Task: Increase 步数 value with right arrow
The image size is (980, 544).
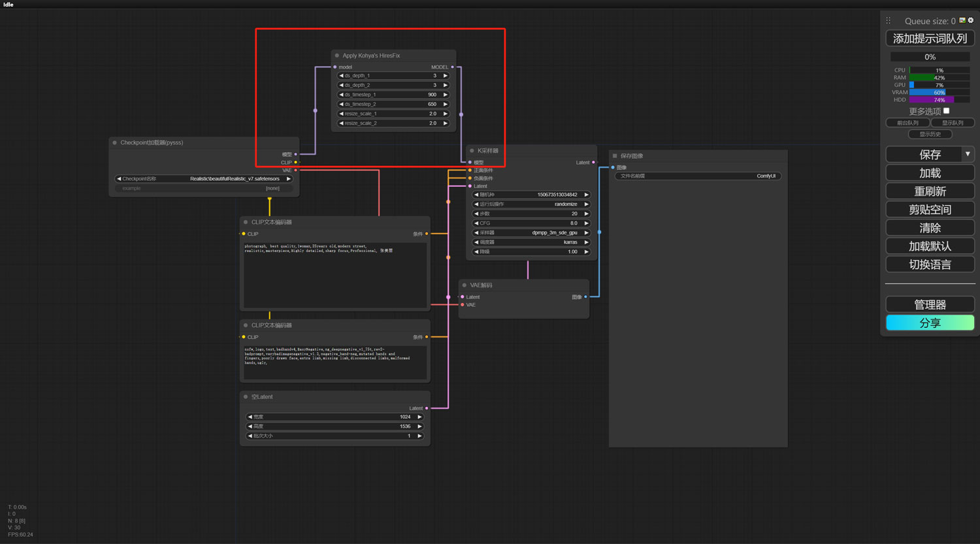Action: (586, 214)
